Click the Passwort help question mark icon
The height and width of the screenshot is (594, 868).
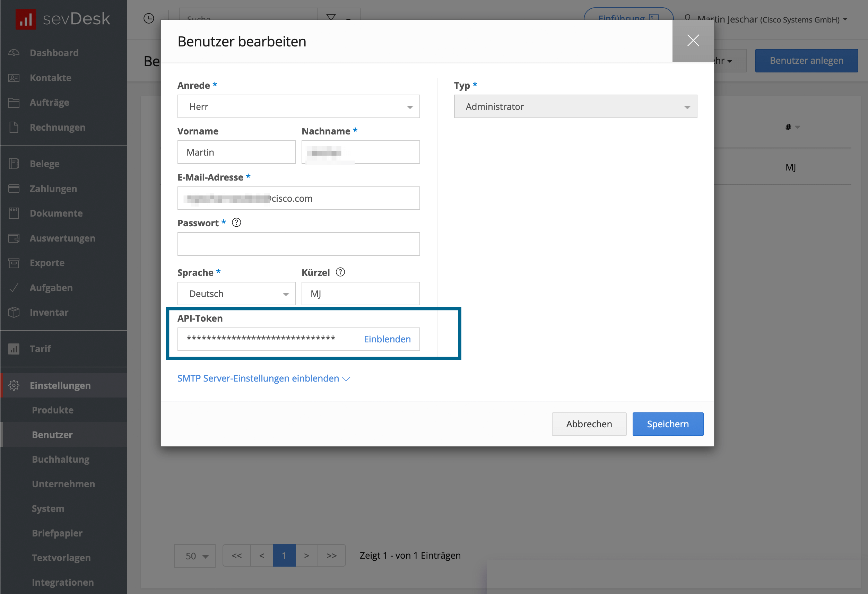(x=236, y=222)
